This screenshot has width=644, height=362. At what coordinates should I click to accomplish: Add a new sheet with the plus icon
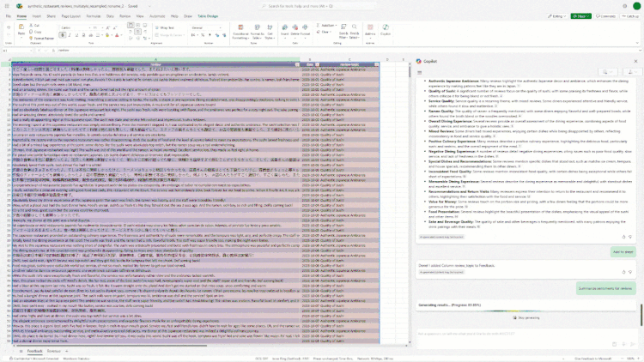(x=66, y=352)
